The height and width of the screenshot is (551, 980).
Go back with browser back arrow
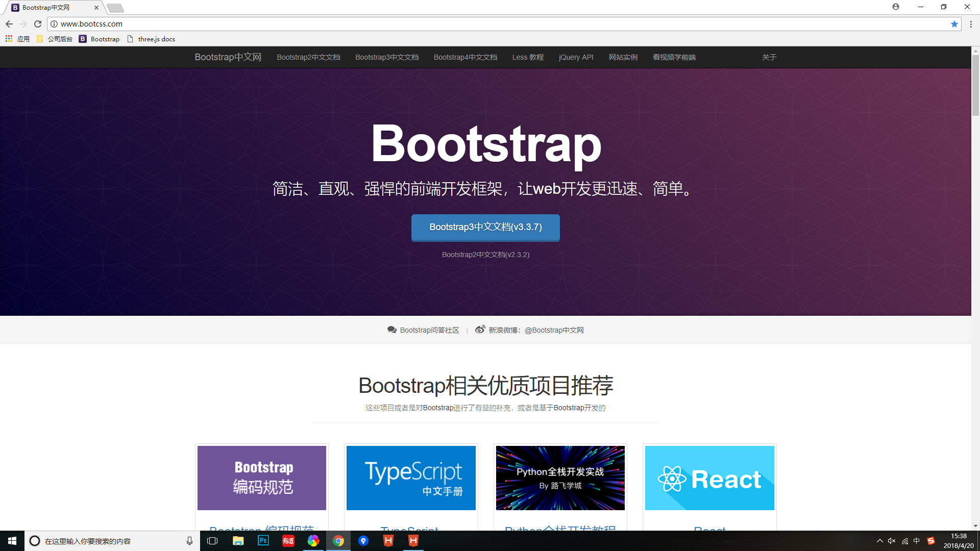9,24
